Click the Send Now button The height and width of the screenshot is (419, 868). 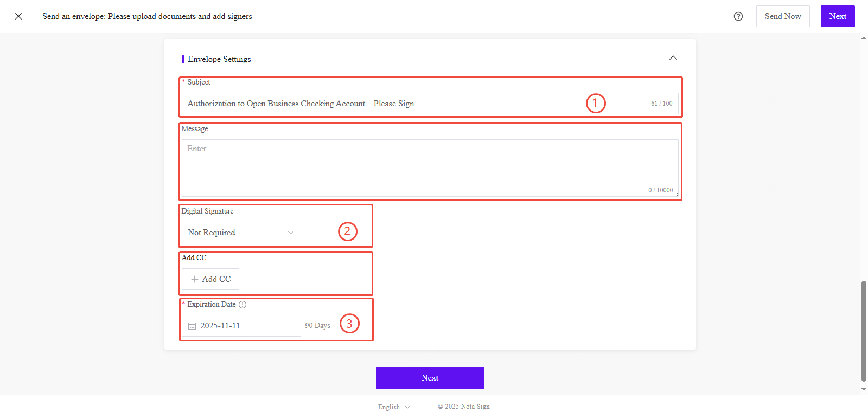click(782, 16)
